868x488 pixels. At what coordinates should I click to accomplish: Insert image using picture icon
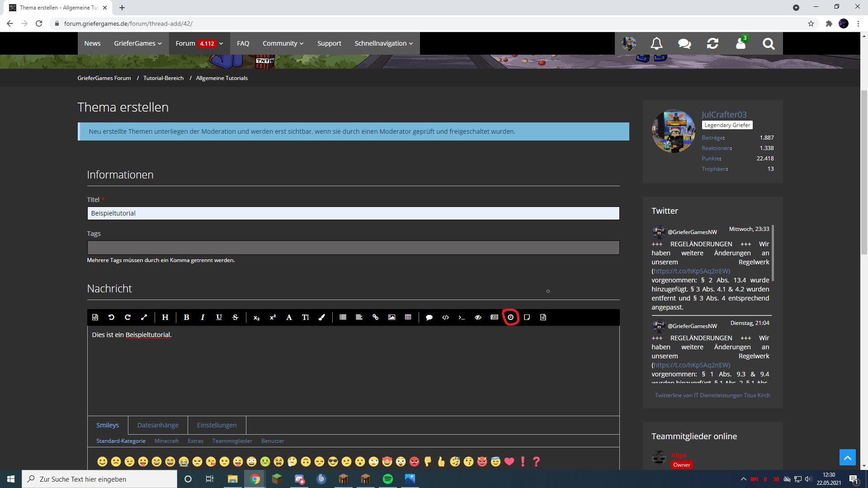coord(392,317)
